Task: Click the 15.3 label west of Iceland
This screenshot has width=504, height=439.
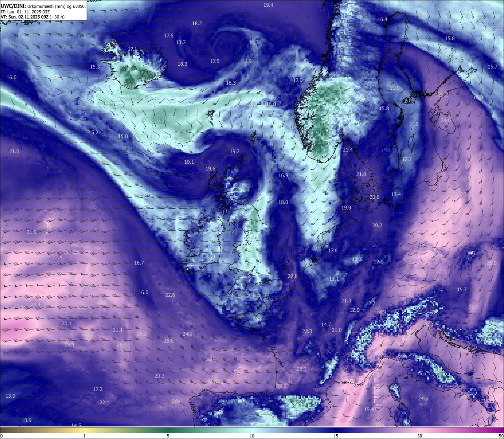Action: [x=95, y=67]
